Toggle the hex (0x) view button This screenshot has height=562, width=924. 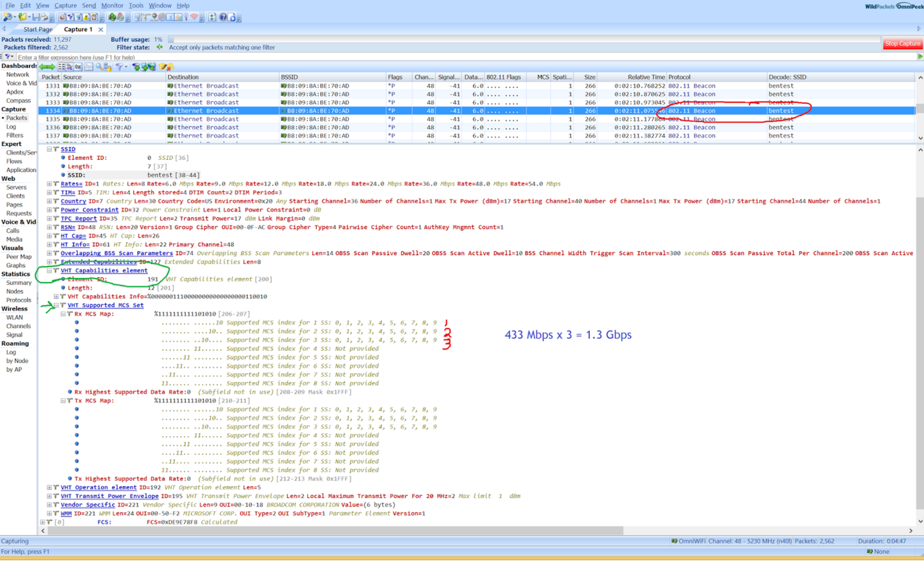(78, 67)
